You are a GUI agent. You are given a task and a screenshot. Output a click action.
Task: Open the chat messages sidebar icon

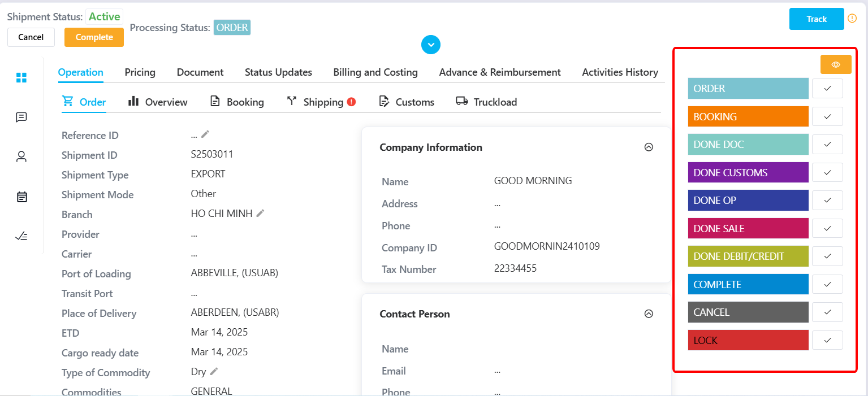21,118
